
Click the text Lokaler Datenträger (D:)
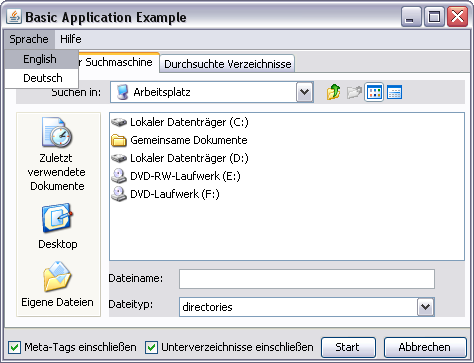(x=189, y=158)
